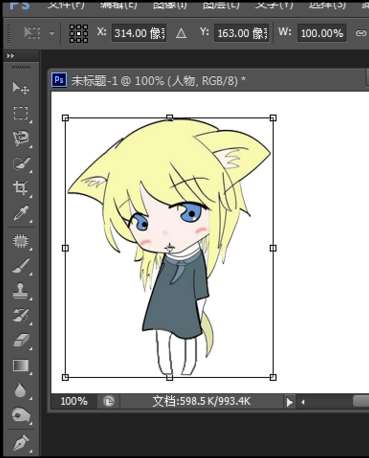
Task: Open the transform tool preset dropdown arrow
Action: tap(52, 34)
